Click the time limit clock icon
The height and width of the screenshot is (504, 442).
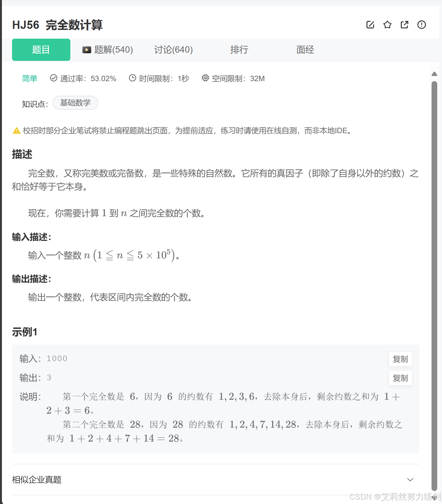pos(132,78)
